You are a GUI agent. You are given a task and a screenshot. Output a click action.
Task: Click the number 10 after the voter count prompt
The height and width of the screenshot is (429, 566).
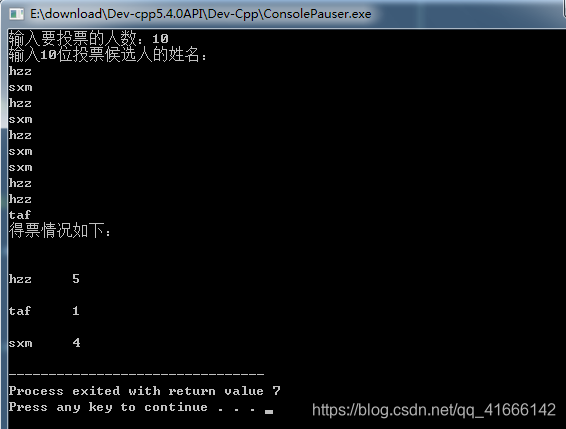(x=160, y=39)
